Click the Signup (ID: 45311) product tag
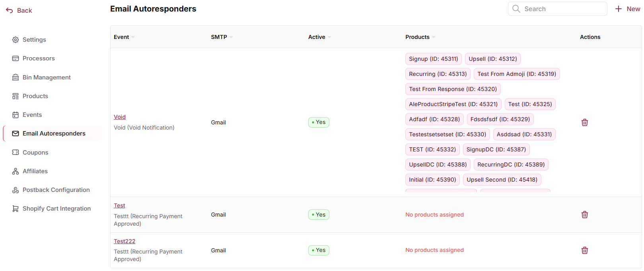Image resolution: width=644 pixels, height=271 pixels. click(434, 59)
